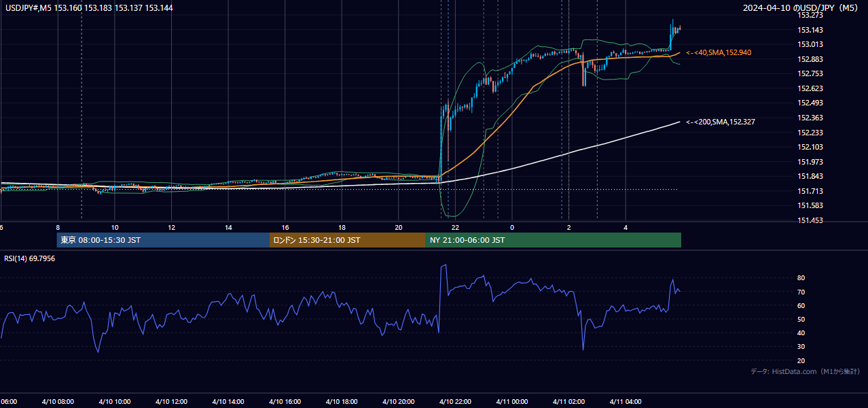Click price axis value 152.103
868x408 pixels.
pyautogui.click(x=810, y=147)
